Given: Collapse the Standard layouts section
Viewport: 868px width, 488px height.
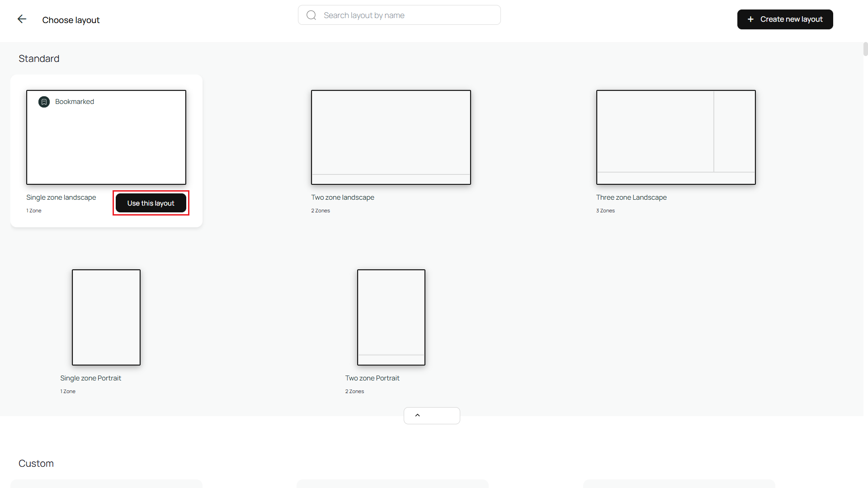Looking at the screenshot, I should tap(431, 415).
